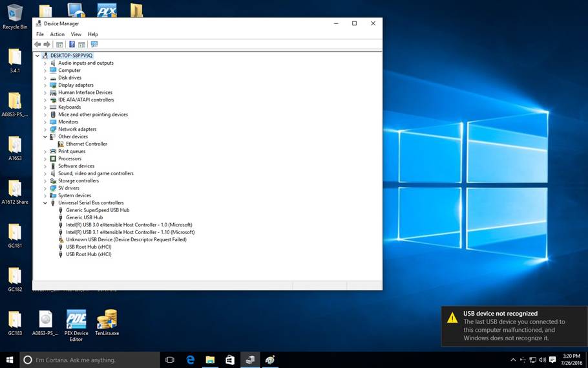Show hidden tray icons chevron
This screenshot has width=588, height=368.
pyautogui.click(x=513, y=360)
